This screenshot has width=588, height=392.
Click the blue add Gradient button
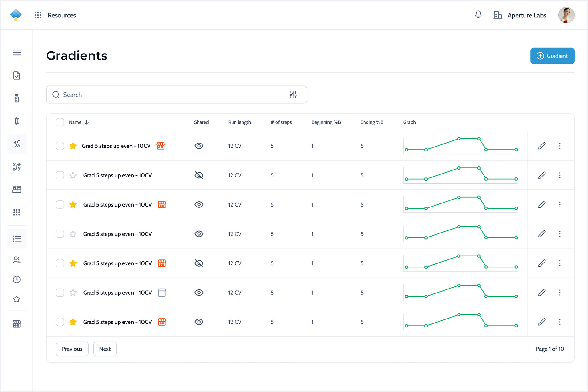click(552, 56)
